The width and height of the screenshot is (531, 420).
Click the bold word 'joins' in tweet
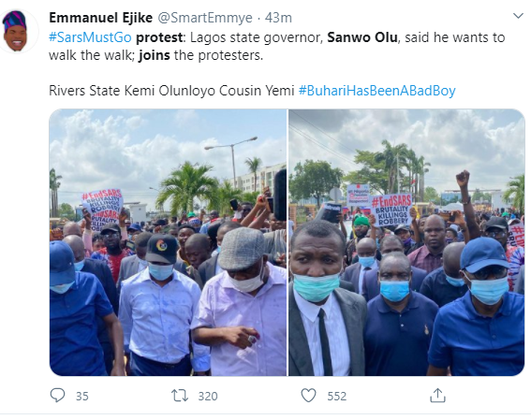[x=155, y=55]
